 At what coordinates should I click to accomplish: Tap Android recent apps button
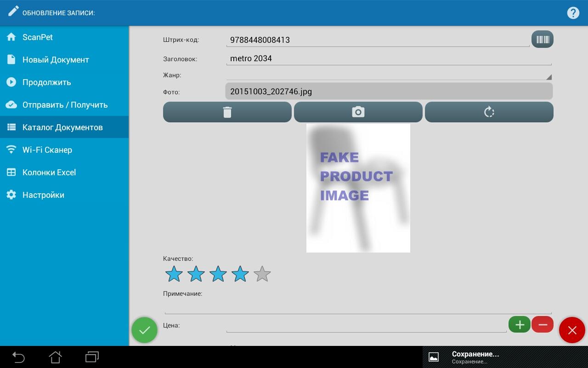tap(92, 357)
